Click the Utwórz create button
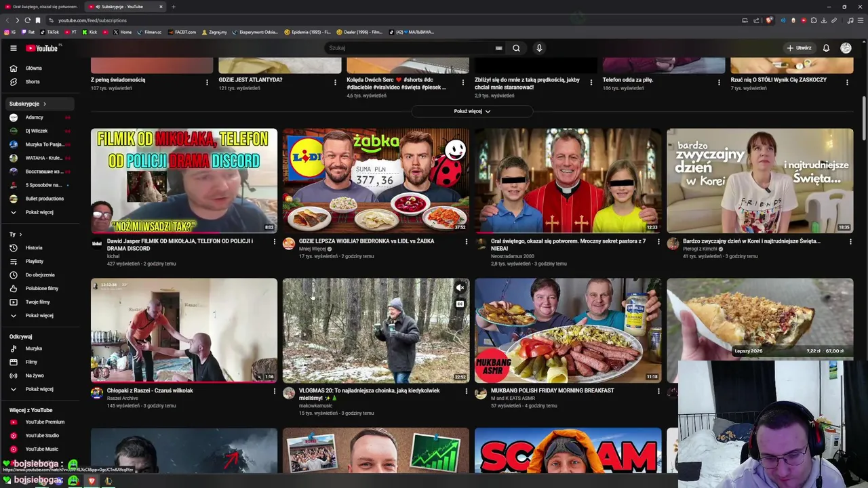This screenshot has width=868, height=488. pyautogui.click(x=799, y=48)
